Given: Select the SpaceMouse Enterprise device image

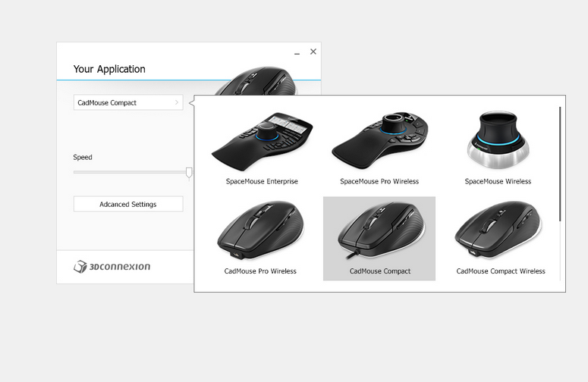Looking at the screenshot, I should point(262,142).
